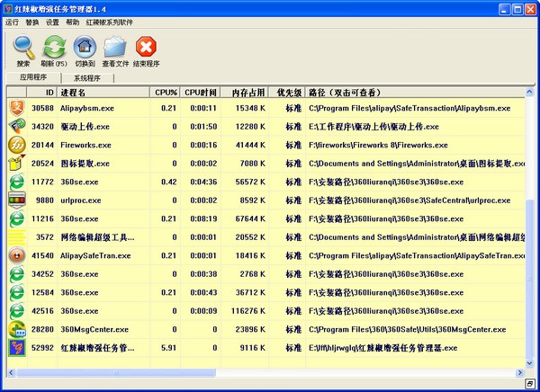540x392 pixels.
Task: Click the vertical scrollbar thumb
Action: pos(529,279)
